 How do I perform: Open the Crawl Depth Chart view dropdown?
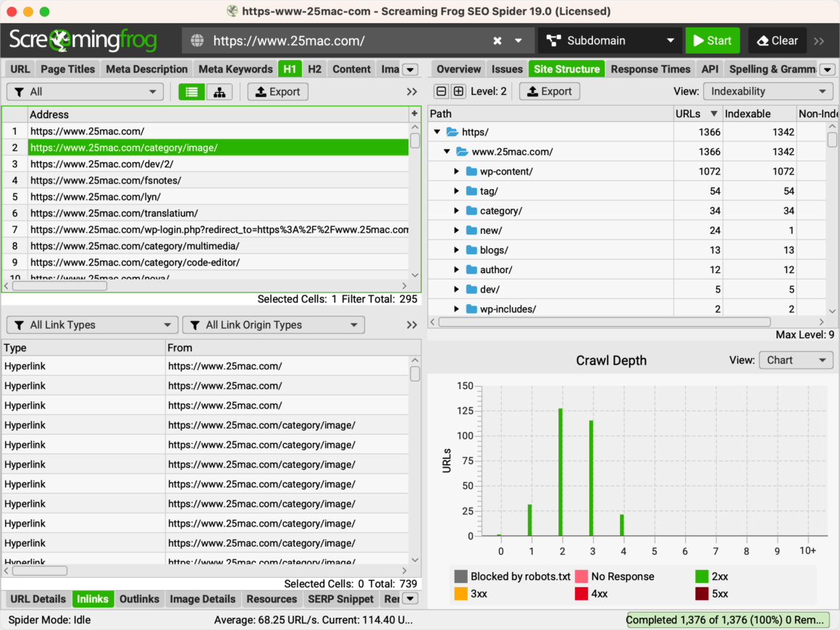[796, 360]
